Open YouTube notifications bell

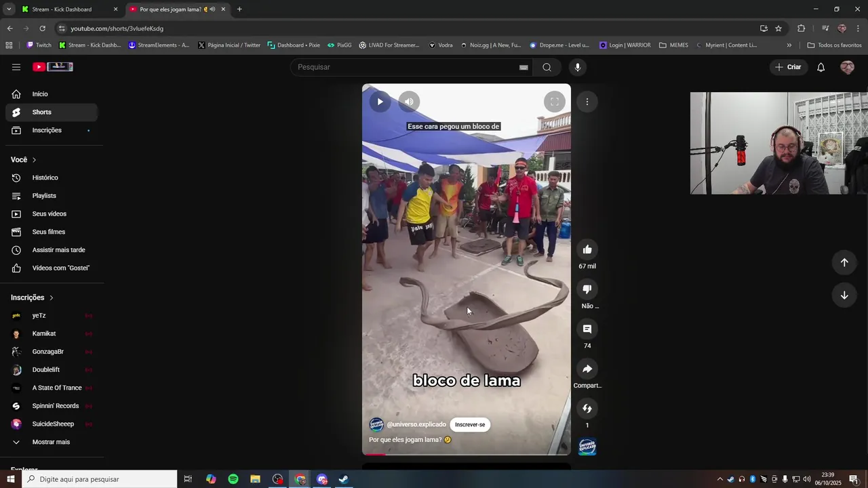point(821,67)
